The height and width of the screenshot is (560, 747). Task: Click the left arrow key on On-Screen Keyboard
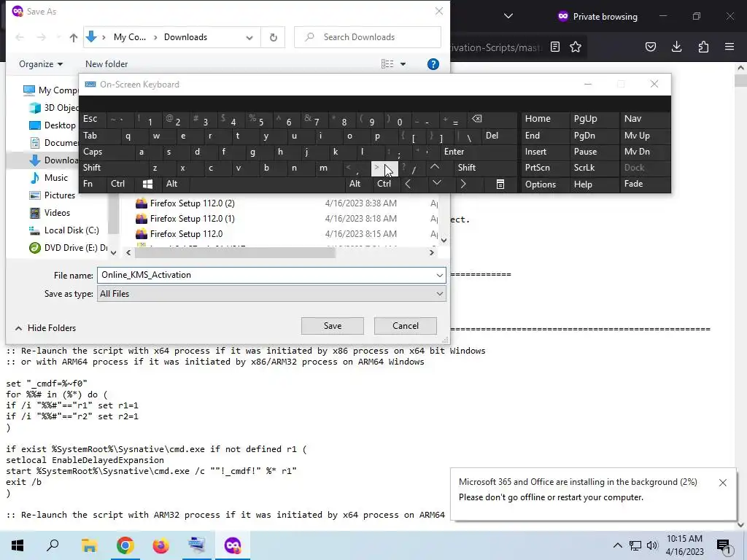[408, 184]
